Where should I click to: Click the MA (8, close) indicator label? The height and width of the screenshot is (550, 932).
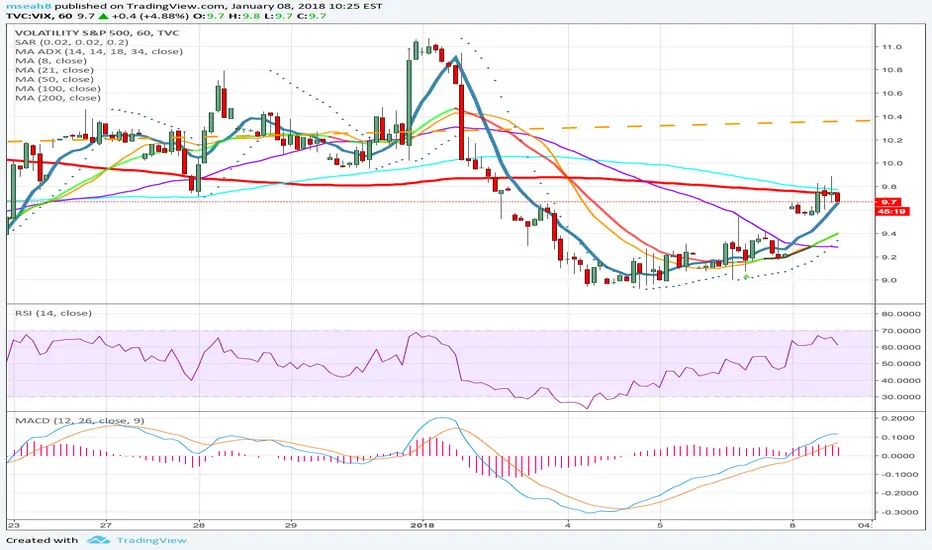point(51,61)
